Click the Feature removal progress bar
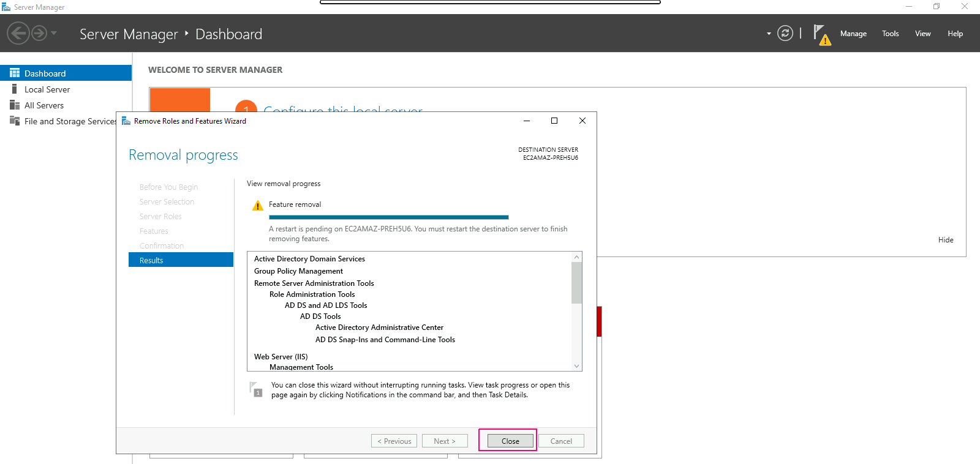The width and height of the screenshot is (980, 464). coord(389,217)
